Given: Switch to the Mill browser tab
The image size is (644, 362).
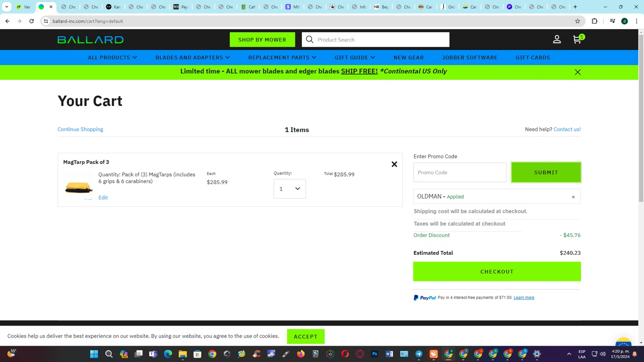Looking at the screenshot, I should pyautogui.click(x=292, y=7).
